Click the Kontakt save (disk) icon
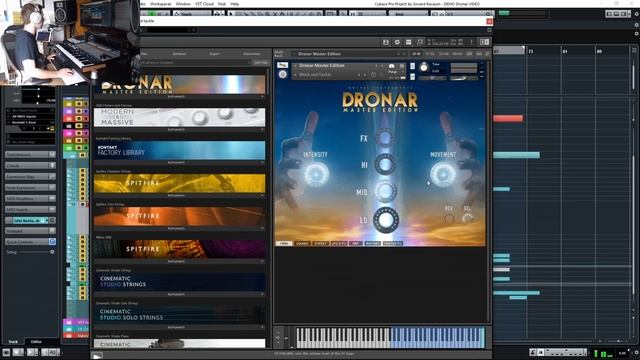The width and height of the screenshot is (640, 360). [386, 42]
